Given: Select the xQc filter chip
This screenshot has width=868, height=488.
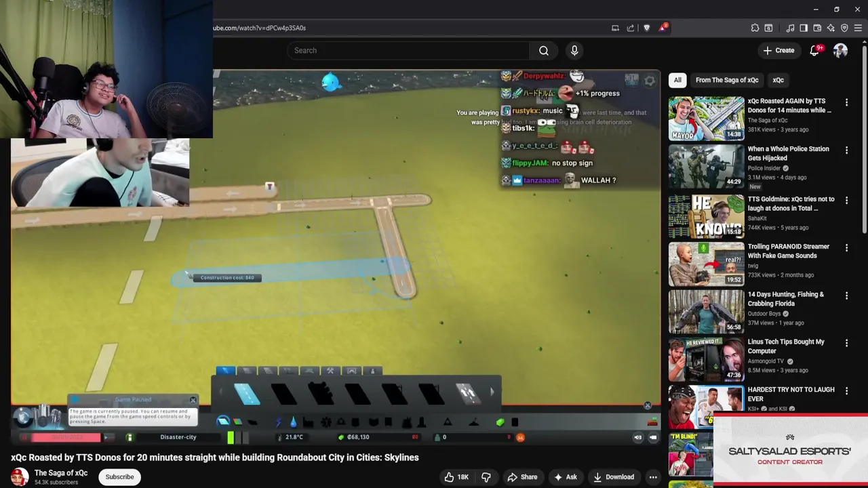Looking at the screenshot, I should pyautogui.click(x=778, y=80).
